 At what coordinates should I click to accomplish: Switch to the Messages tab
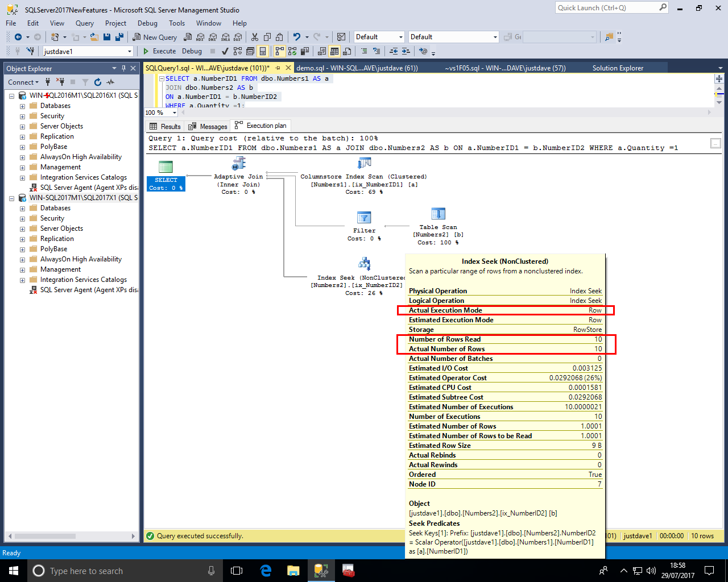208,126
